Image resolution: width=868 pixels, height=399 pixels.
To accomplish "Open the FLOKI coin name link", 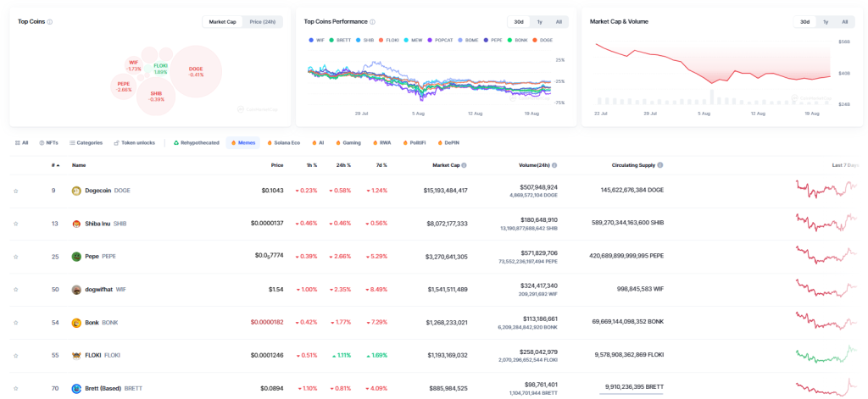I will pos(103,355).
